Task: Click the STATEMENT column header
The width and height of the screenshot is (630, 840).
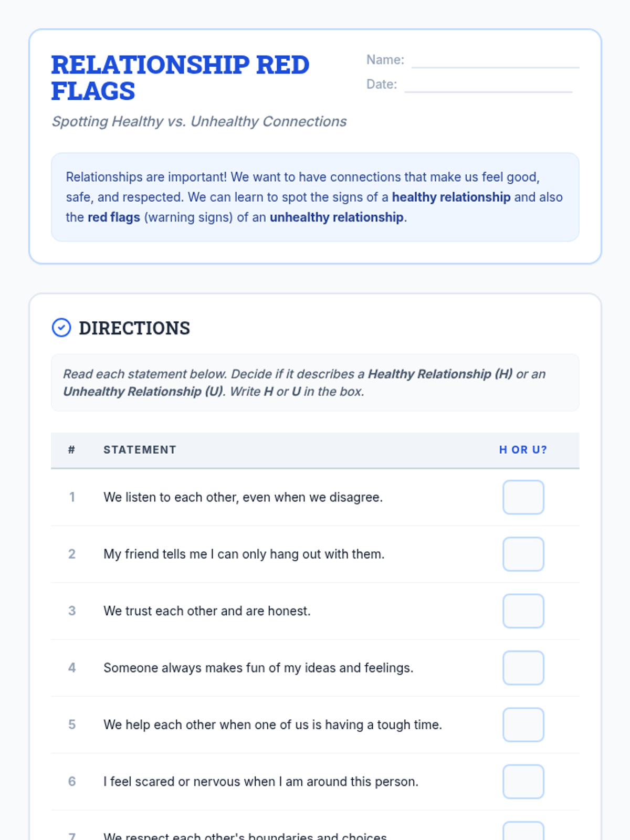Action: (140, 450)
